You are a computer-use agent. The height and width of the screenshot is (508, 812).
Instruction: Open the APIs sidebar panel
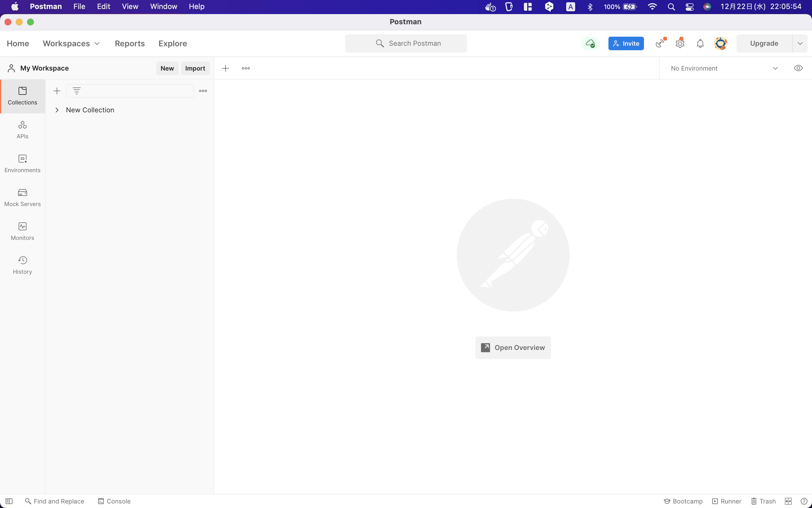coord(23,130)
